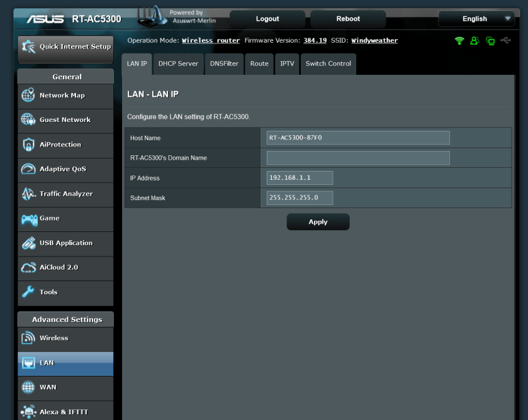
Task: Open the English language dropdown
Action: pos(476,19)
